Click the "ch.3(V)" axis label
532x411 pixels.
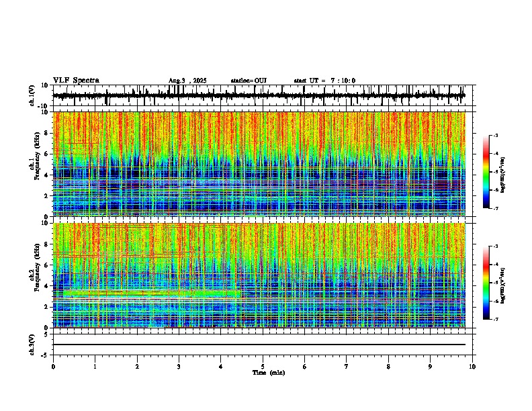pyautogui.click(x=32, y=345)
